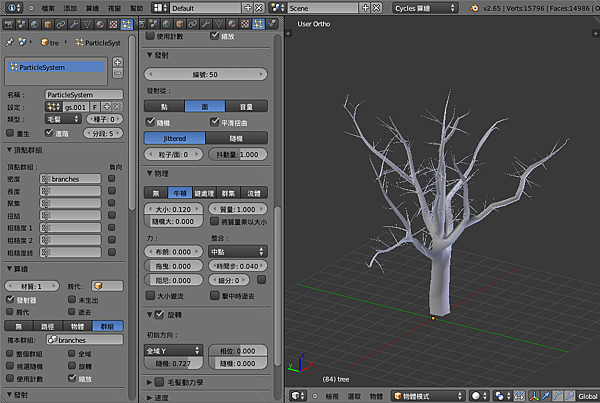This screenshot has height=403, width=600.
Task: Select 點 as emit-from source
Action: click(164, 106)
